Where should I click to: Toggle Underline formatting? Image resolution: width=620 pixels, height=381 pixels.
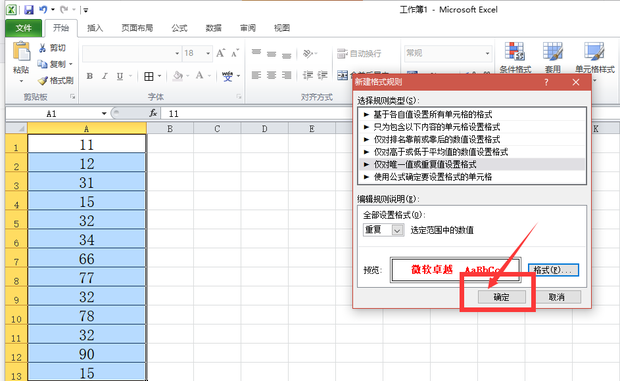[x=120, y=76]
